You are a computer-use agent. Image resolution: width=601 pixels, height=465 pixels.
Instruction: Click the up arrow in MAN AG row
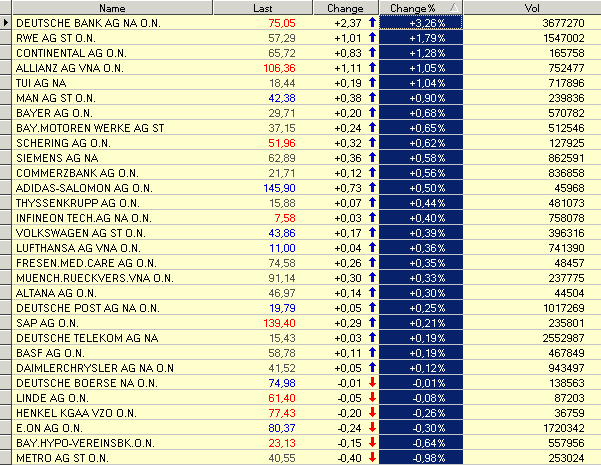tap(372, 97)
